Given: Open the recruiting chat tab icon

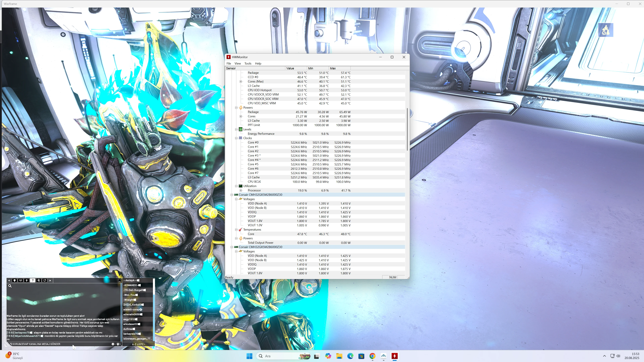Looking at the screenshot, I should (x=39, y=280).
